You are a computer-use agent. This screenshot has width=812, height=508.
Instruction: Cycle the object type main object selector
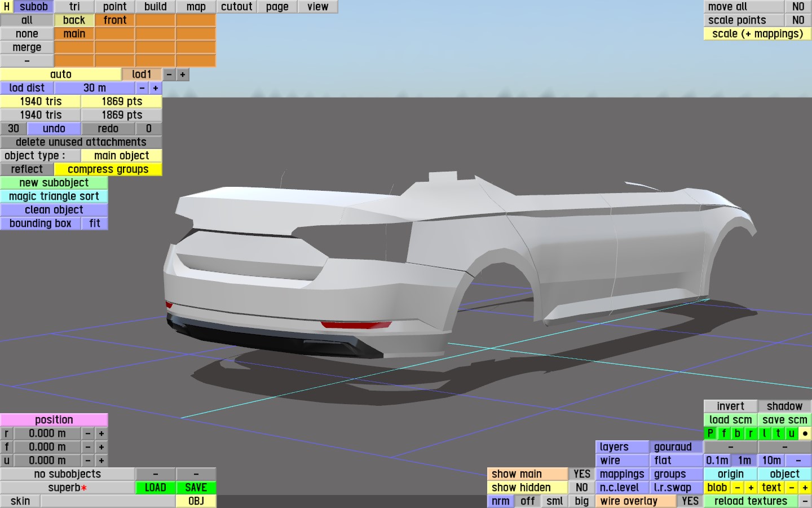(x=122, y=156)
